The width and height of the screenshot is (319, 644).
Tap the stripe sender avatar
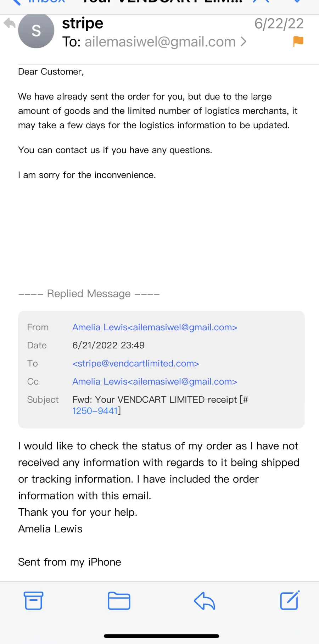pyautogui.click(x=36, y=30)
